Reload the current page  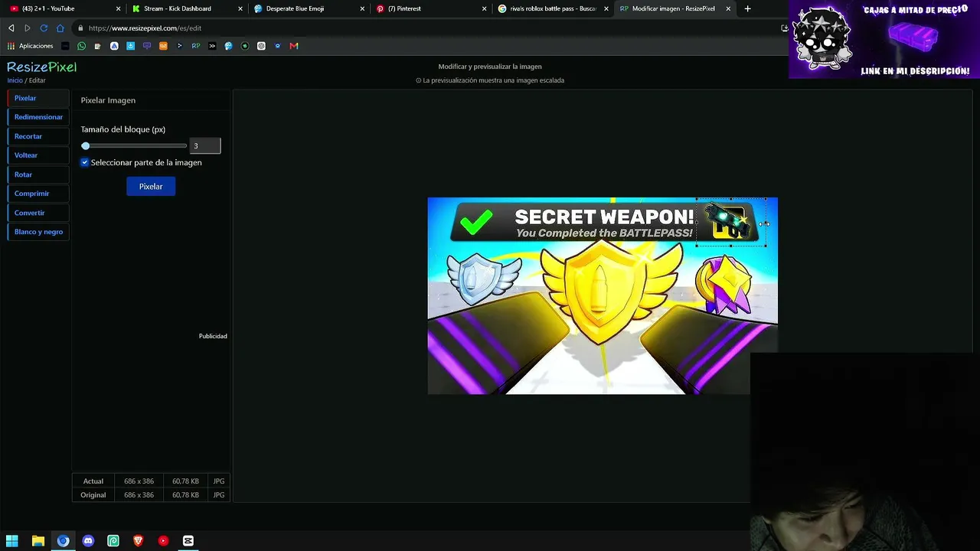coord(44,28)
